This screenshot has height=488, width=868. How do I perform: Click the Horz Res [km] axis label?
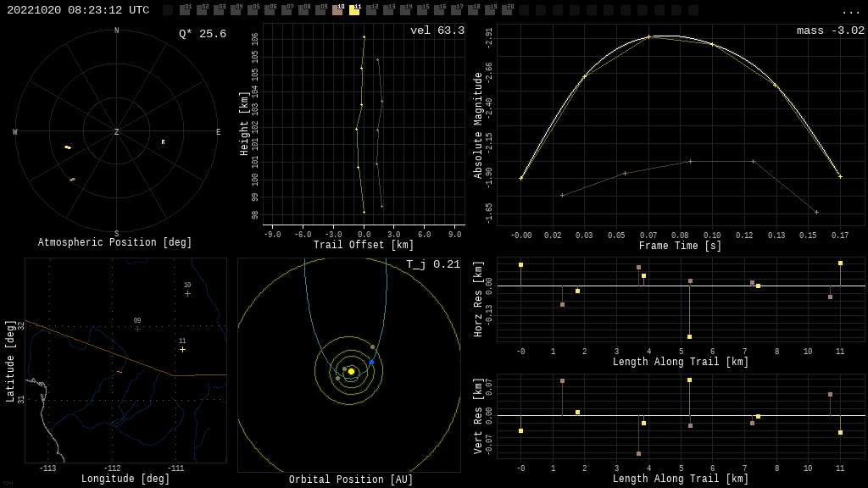click(x=478, y=299)
